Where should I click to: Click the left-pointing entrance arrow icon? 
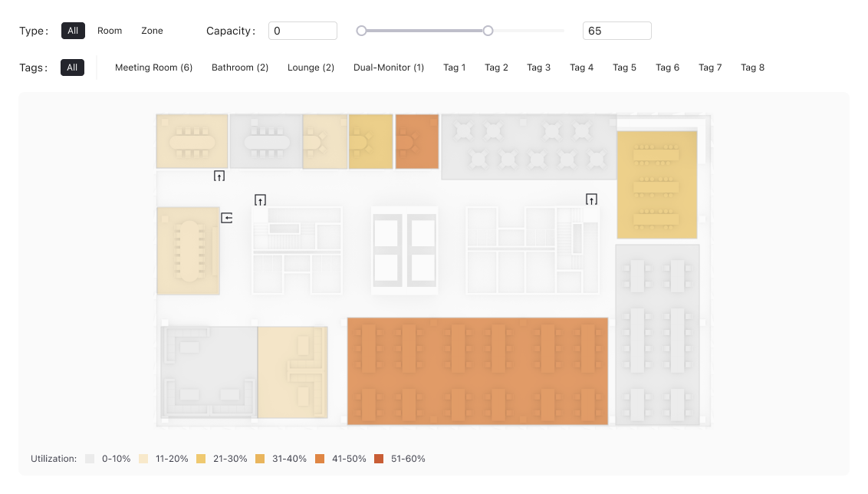[x=227, y=218]
